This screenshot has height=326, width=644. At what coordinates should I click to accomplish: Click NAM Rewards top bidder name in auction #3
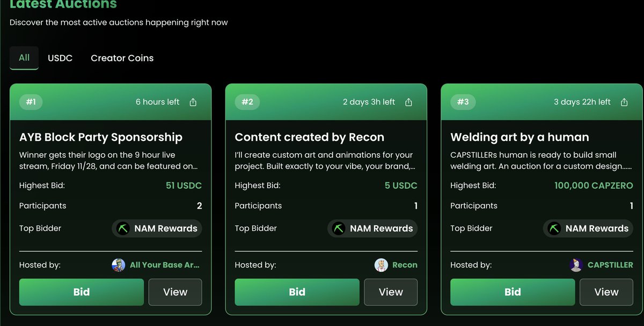point(597,228)
